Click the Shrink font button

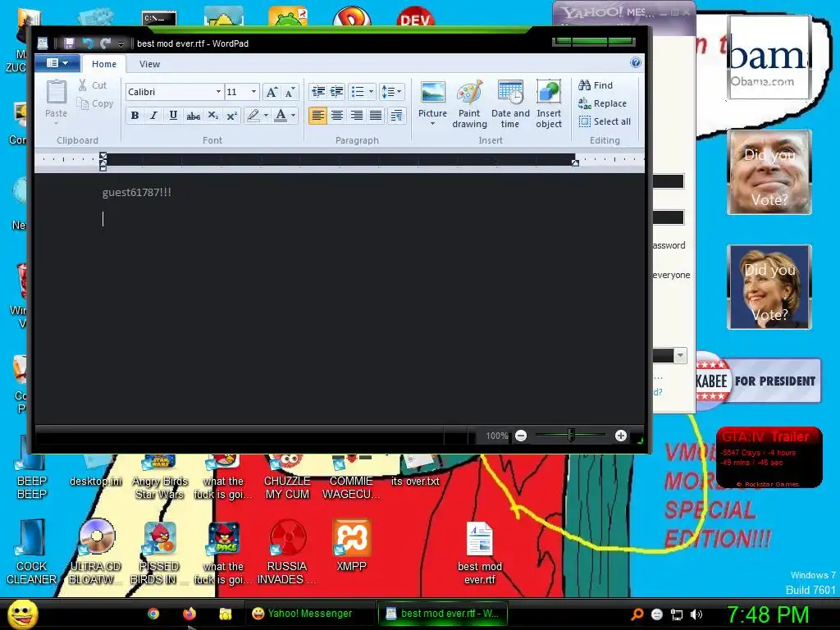point(290,92)
